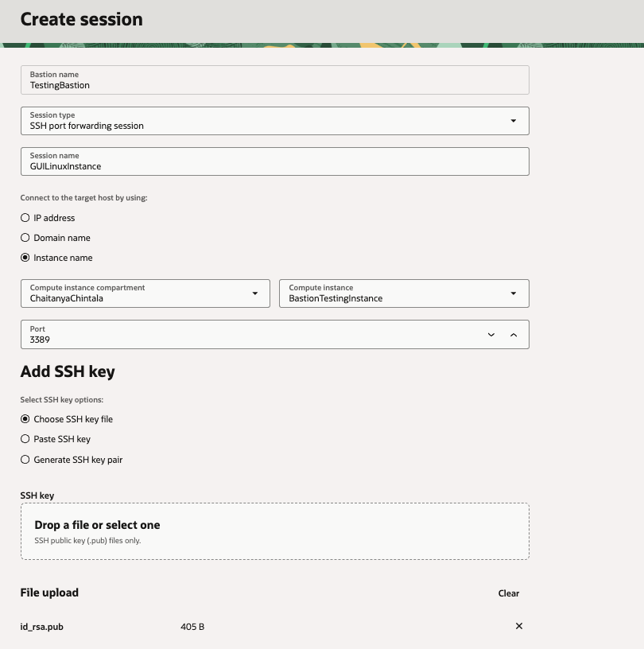
Task: Expand Compute instance compartment dropdown
Action: 254,293
